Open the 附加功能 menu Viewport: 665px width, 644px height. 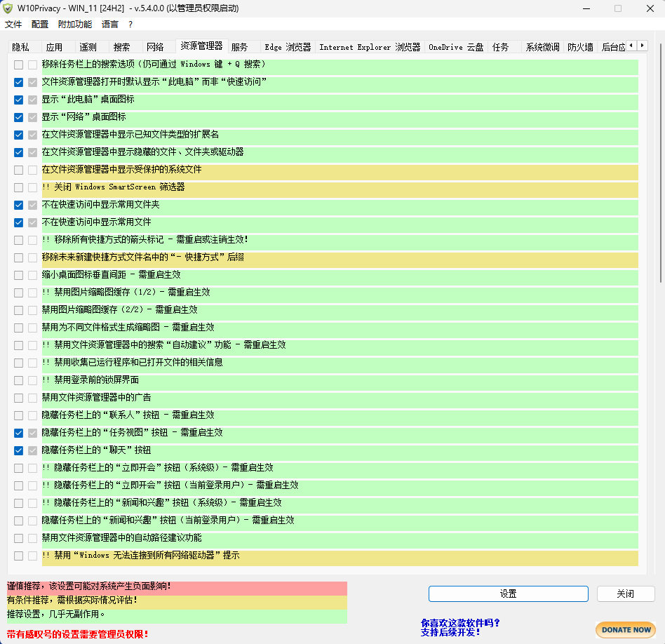point(75,24)
